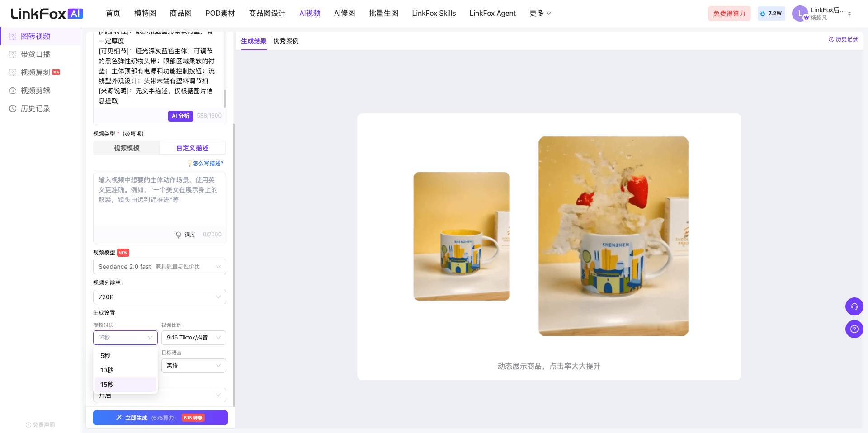The image size is (868, 433).
Task: Open 历史记录 link at top right
Action: (x=843, y=39)
